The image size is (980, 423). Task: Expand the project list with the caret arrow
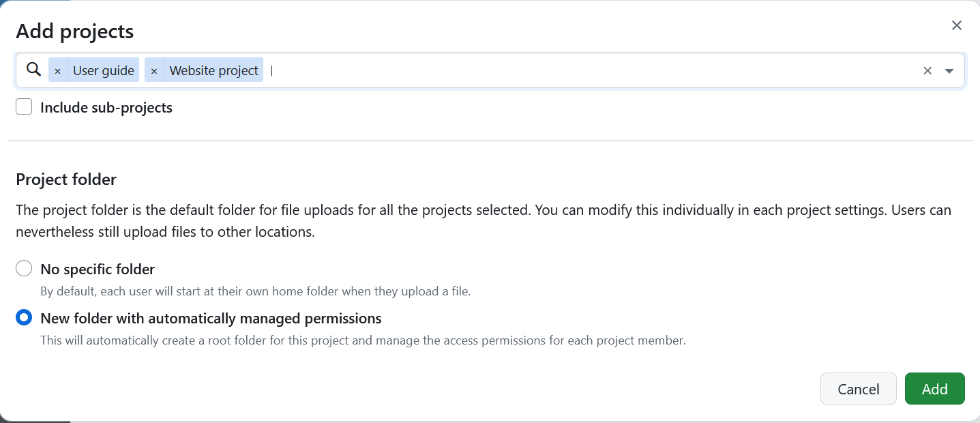[x=950, y=70]
